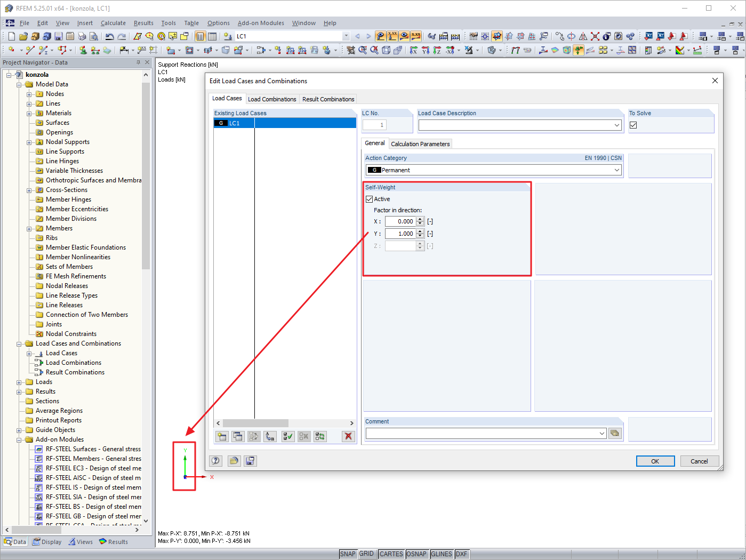
Task: Click OK in load cases dialog
Action: point(655,461)
